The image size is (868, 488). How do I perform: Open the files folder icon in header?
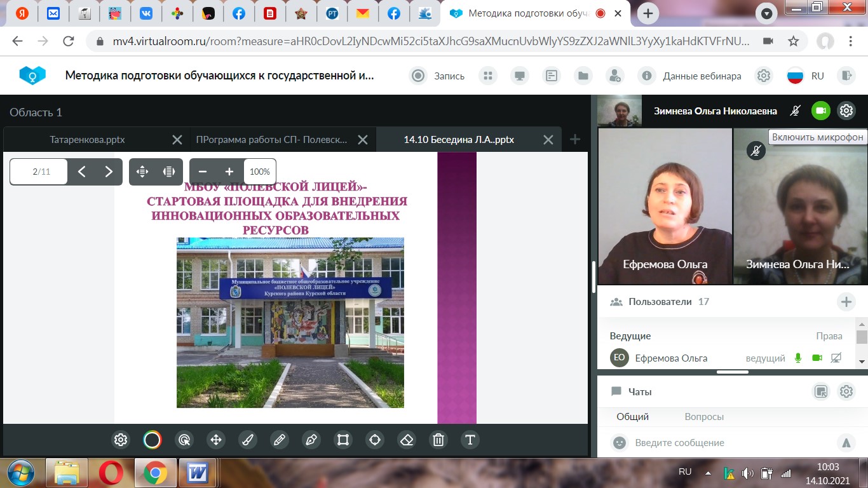click(583, 76)
